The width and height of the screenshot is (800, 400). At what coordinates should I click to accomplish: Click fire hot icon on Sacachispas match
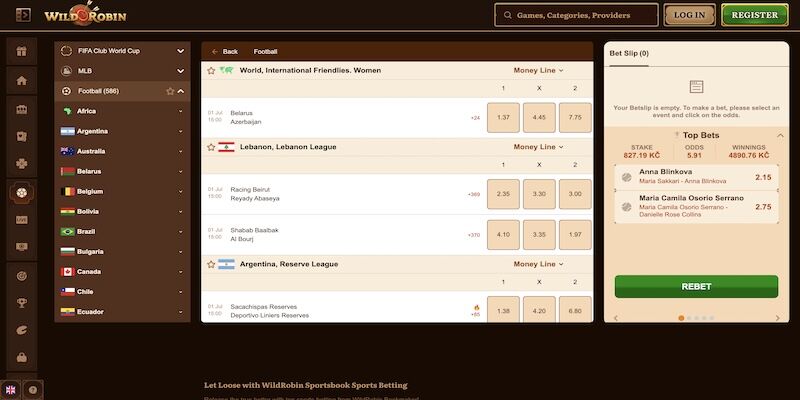coord(477,308)
